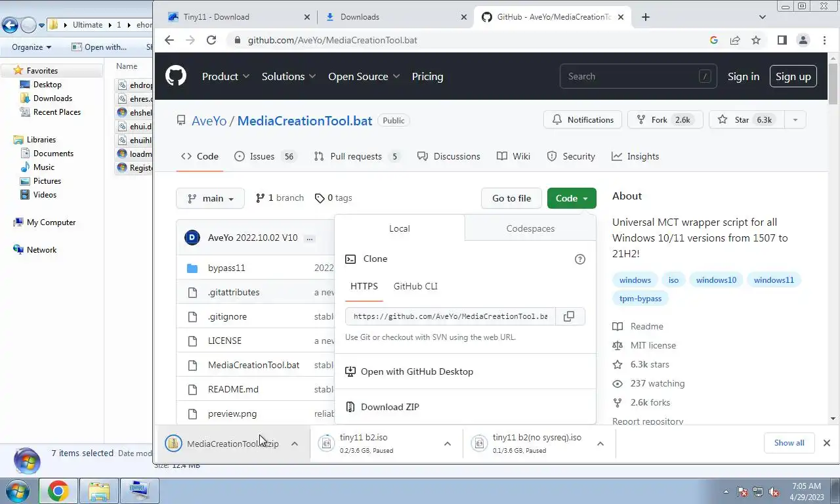Click the GitHub logo in header
Viewport: 840px width, 504px height.
pyautogui.click(x=176, y=76)
